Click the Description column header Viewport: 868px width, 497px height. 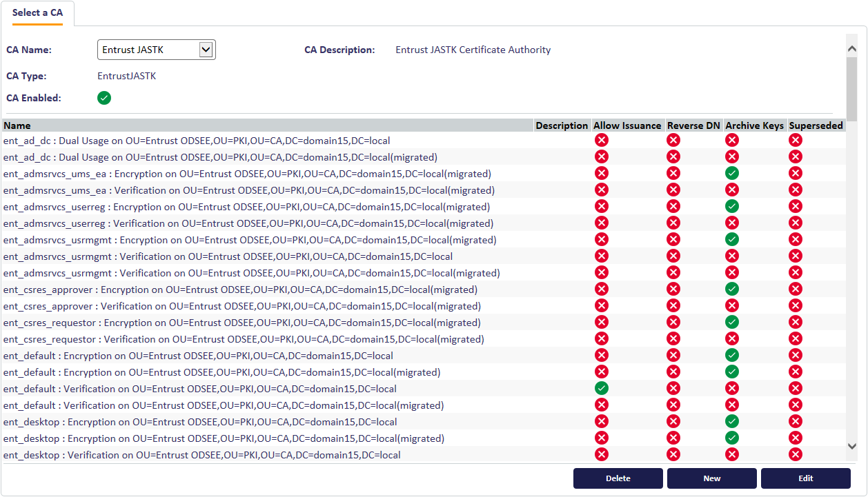point(562,125)
